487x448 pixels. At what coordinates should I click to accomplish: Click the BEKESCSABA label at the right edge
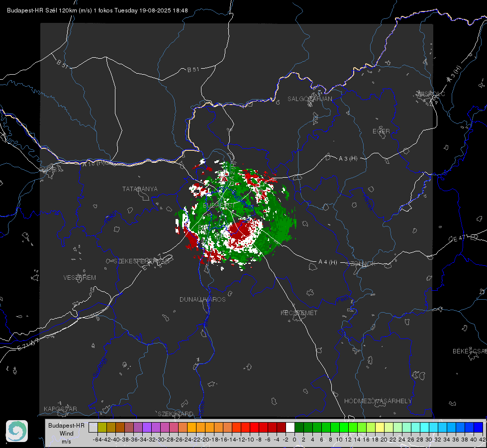[470, 351]
